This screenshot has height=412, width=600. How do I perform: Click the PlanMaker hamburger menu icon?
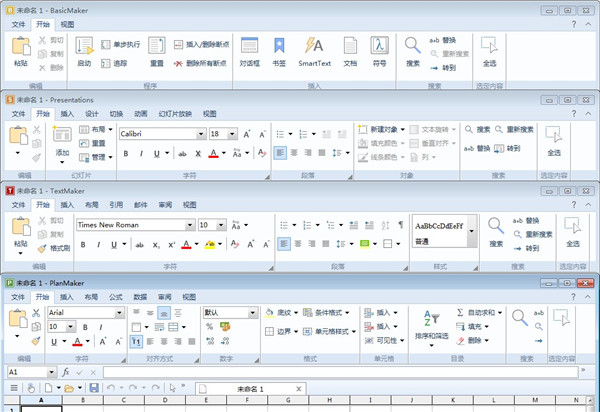coord(14,388)
